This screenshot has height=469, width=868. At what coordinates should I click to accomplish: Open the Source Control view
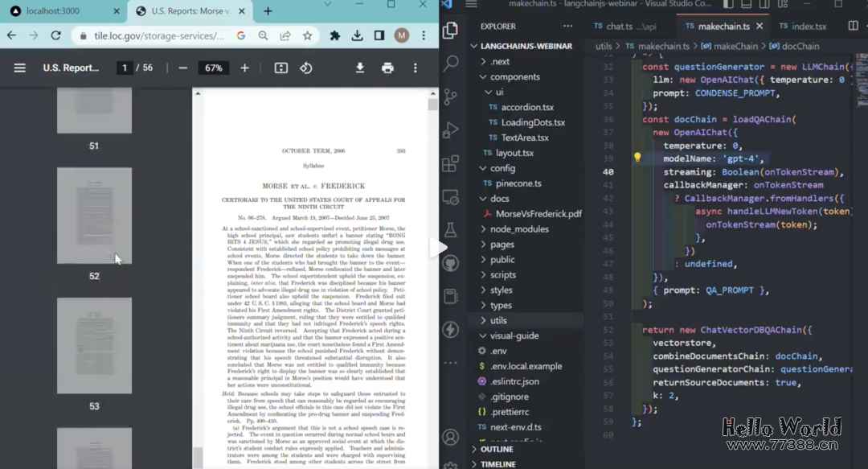(451, 97)
